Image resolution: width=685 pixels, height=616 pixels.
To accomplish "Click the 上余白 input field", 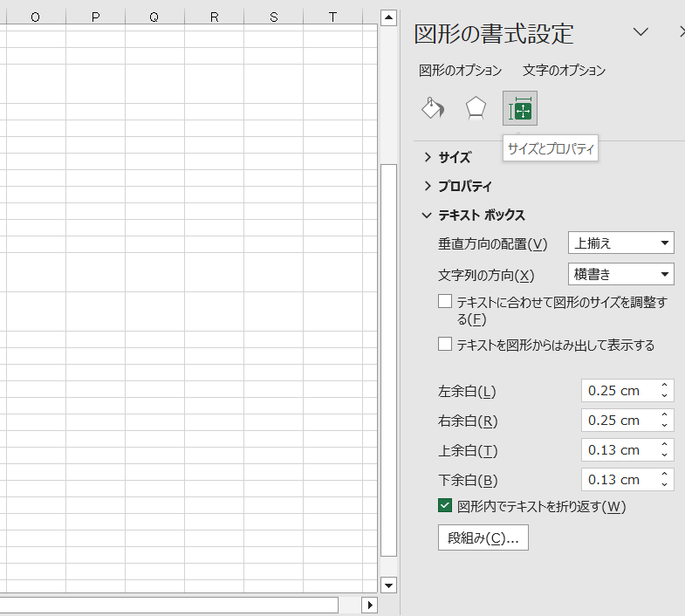I will pyautogui.click(x=619, y=450).
